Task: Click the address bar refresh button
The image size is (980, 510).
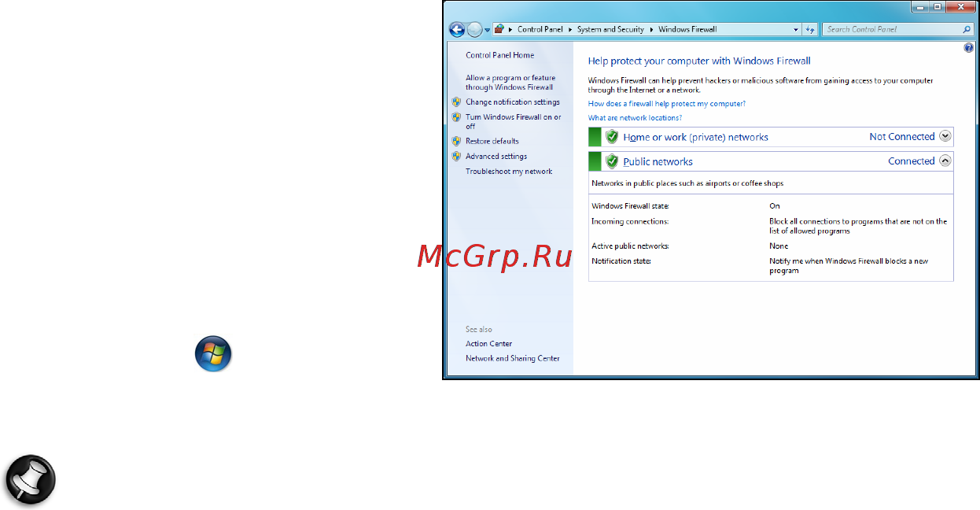Action: [x=810, y=29]
